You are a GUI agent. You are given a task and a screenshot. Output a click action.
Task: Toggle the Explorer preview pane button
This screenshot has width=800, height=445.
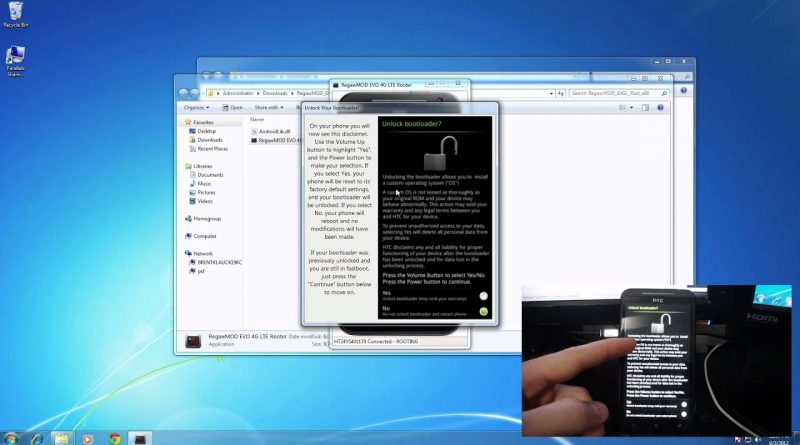click(x=645, y=108)
